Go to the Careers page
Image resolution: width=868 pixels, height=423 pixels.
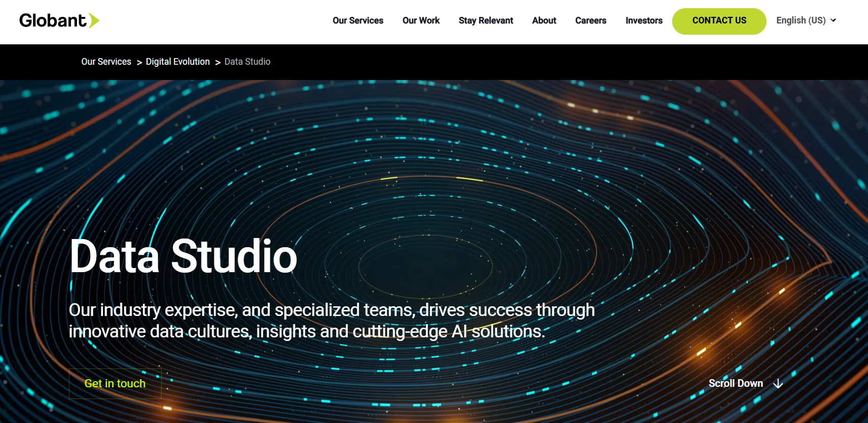pyautogui.click(x=591, y=20)
